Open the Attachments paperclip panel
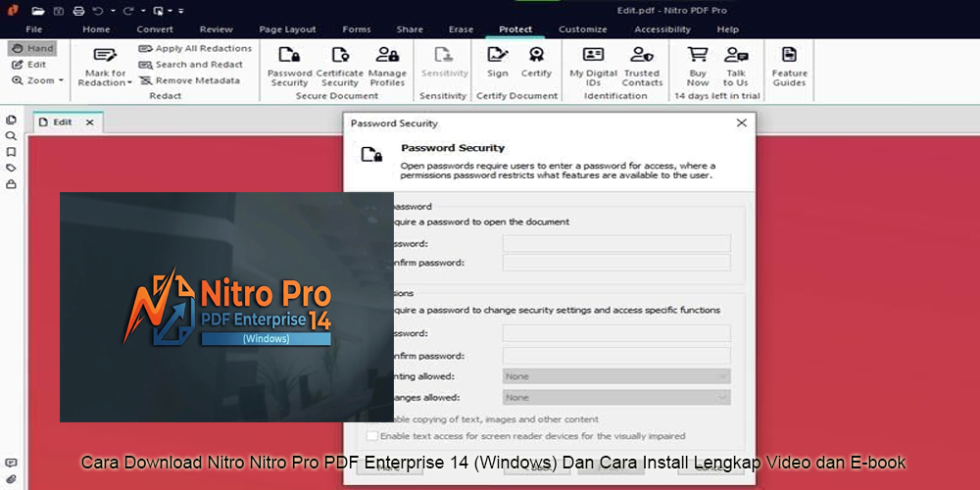Image resolution: width=980 pixels, height=490 pixels. (x=11, y=479)
